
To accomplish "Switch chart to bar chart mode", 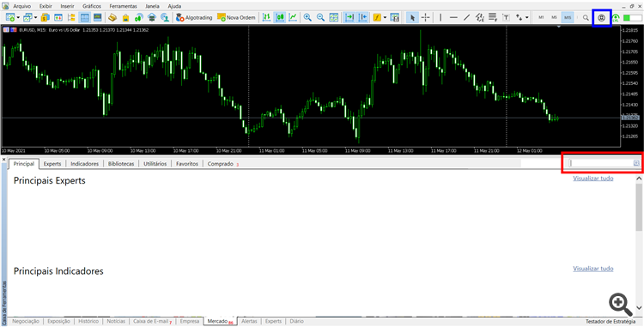I will pyautogui.click(x=267, y=18).
